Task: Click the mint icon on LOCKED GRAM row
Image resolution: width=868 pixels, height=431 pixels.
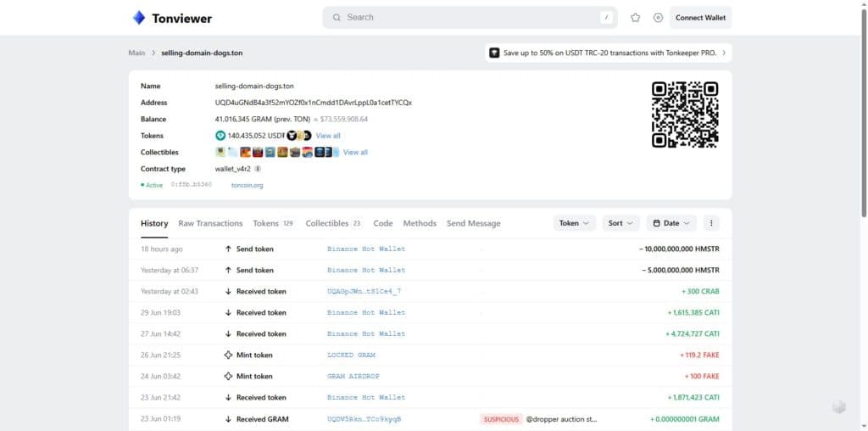Action: tap(228, 355)
